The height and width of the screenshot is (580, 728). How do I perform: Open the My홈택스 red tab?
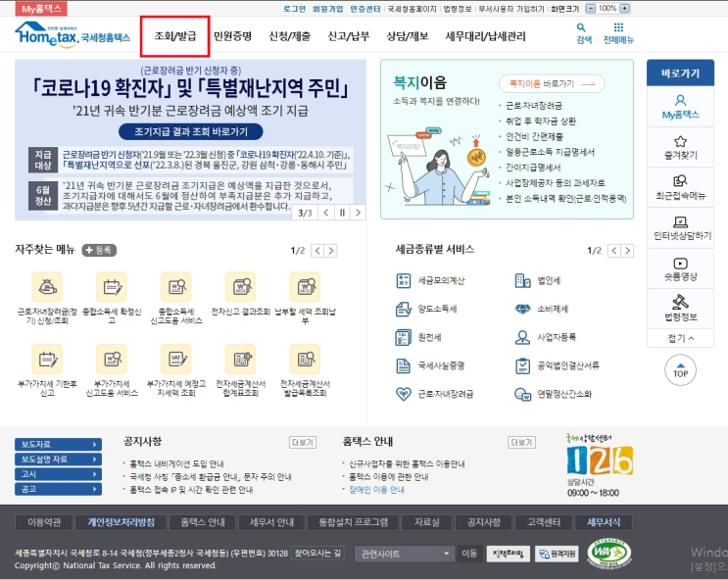[41, 9]
